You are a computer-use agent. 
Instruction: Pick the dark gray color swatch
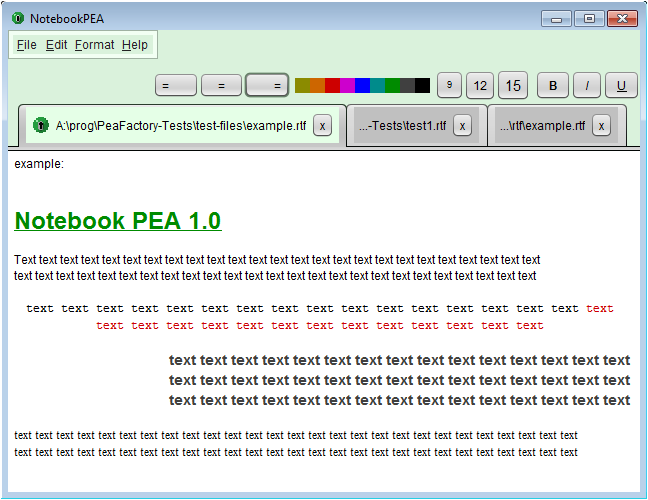click(x=407, y=86)
